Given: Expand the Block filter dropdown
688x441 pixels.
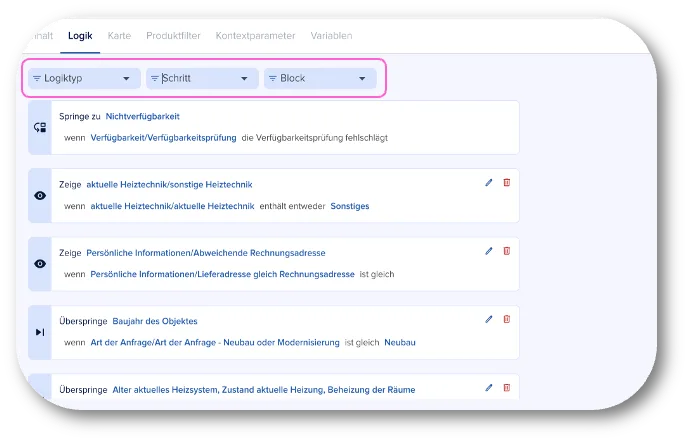Looking at the screenshot, I should pos(320,79).
